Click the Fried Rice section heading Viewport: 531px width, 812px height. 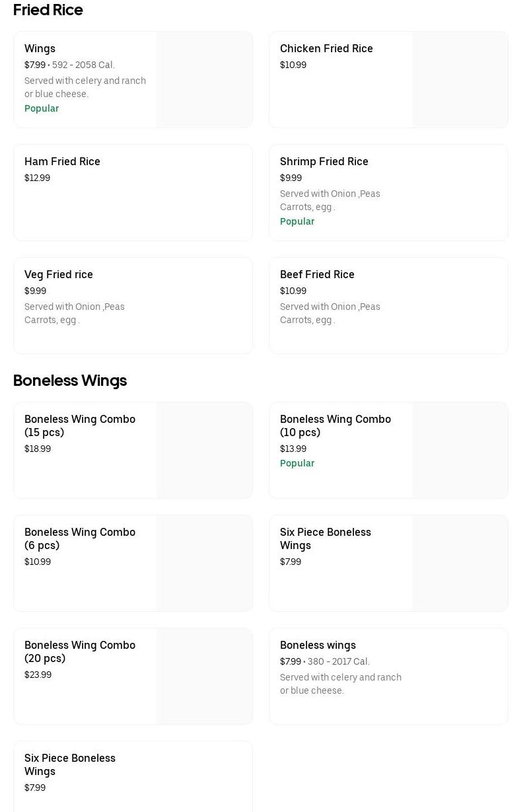(48, 10)
